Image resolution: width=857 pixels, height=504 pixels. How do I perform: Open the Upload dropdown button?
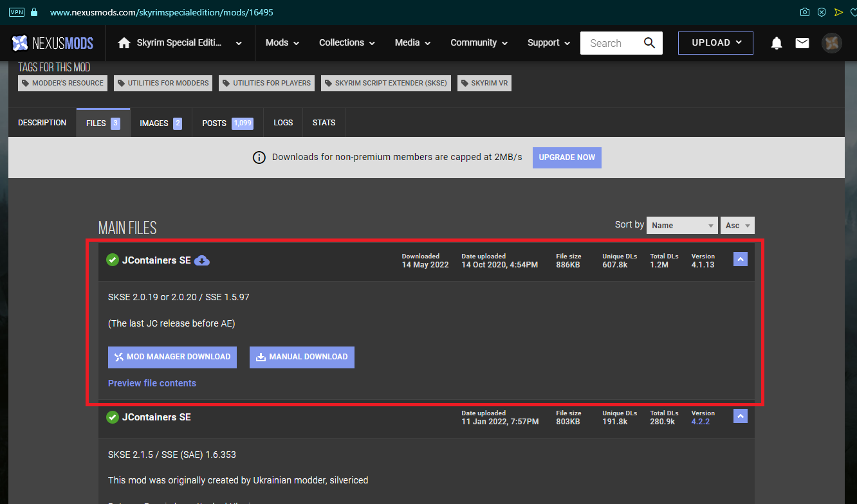pyautogui.click(x=717, y=43)
